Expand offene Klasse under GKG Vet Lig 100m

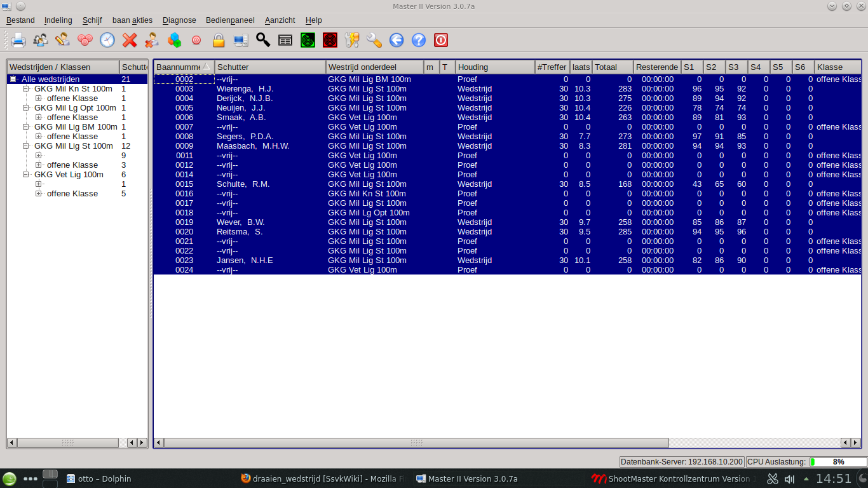39,194
